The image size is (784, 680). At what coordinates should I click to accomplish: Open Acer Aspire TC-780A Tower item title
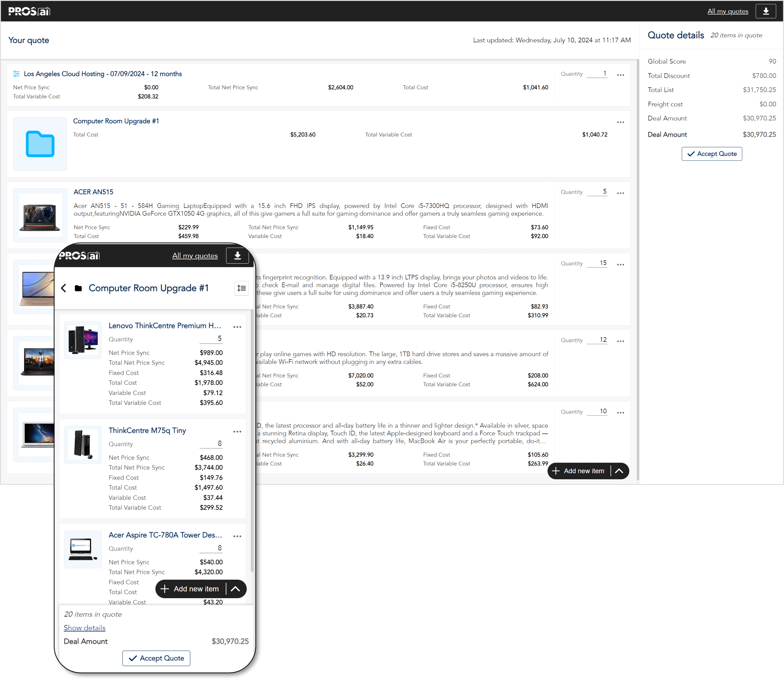(x=165, y=535)
